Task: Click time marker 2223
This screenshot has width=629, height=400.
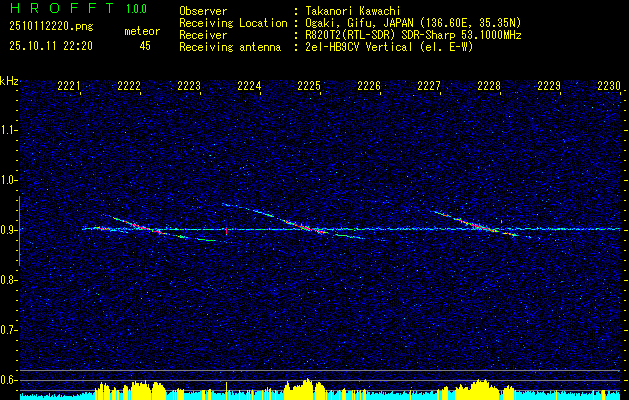Action: point(189,86)
